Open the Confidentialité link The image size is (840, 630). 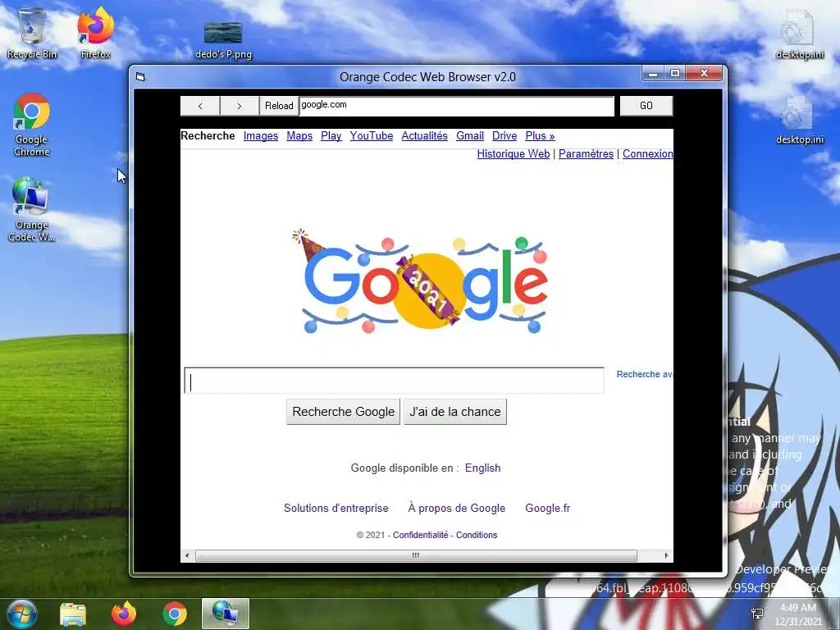coord(421,535)
